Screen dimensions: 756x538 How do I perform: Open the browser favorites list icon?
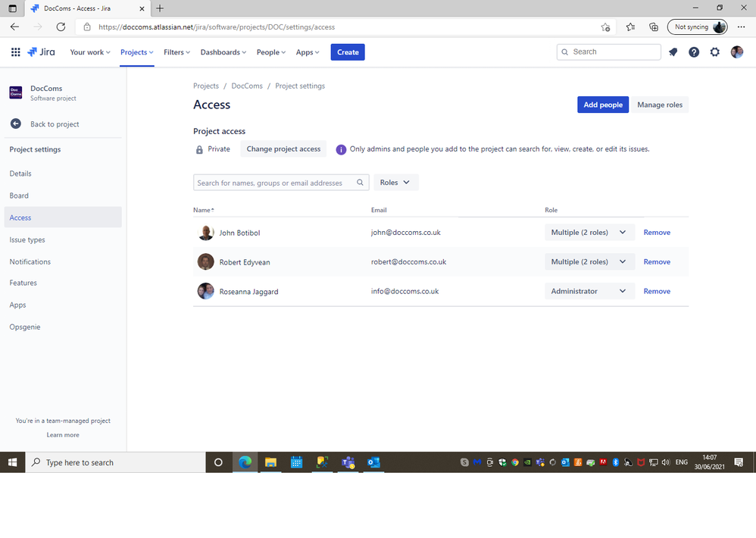[630, 27]
